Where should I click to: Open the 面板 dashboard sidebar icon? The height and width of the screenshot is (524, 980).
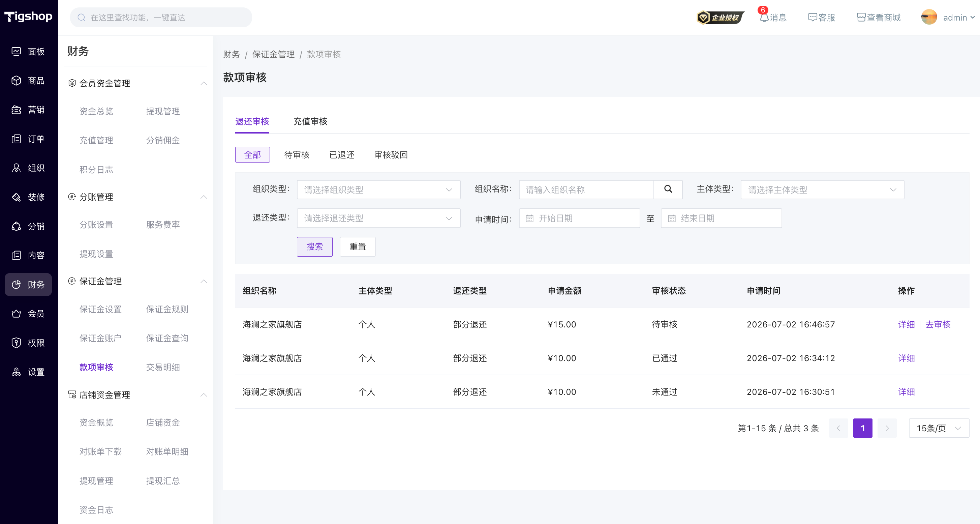16,51
